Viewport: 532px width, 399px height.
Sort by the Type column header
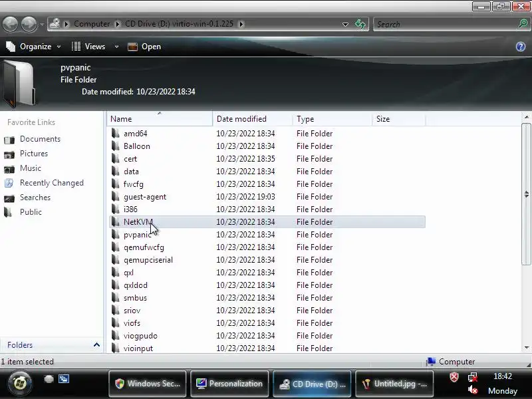tap(332, 119)
